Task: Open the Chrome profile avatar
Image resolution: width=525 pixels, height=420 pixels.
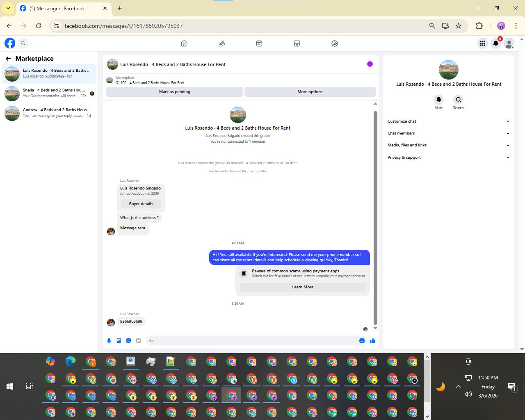Action: (501, 26)
